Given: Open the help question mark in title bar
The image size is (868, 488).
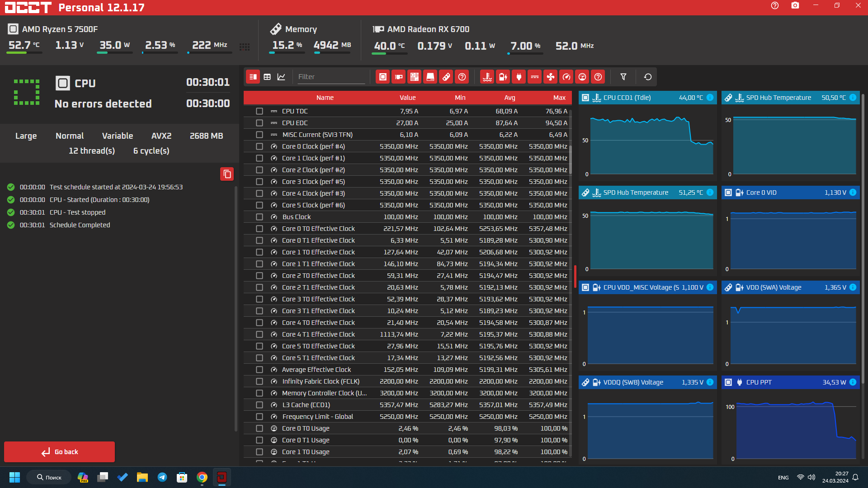Looking at the screenshot, I should point(774,5).
